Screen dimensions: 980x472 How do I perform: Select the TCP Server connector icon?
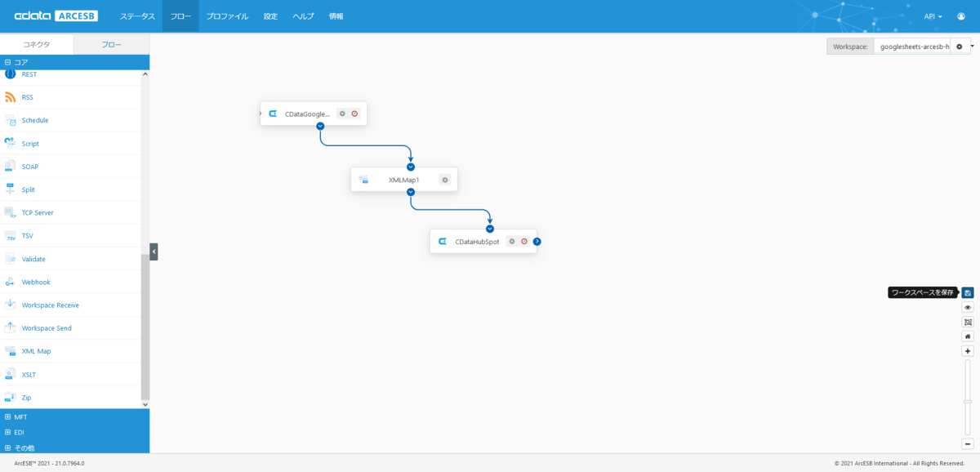tap(11, 212)
